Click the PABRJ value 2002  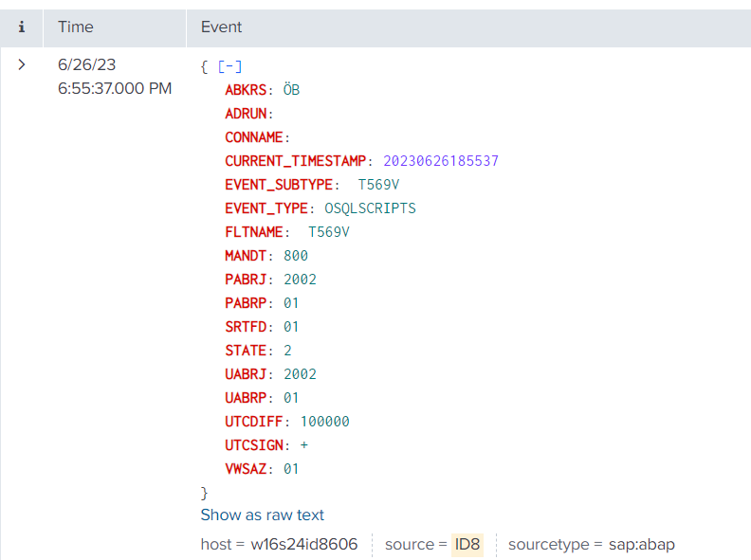point(300,280)
